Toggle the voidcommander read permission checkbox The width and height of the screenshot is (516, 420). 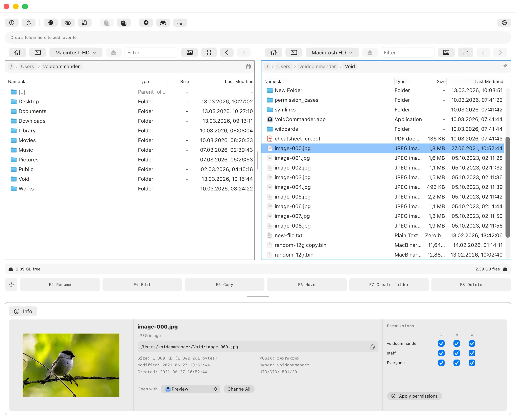coord(441,343)
